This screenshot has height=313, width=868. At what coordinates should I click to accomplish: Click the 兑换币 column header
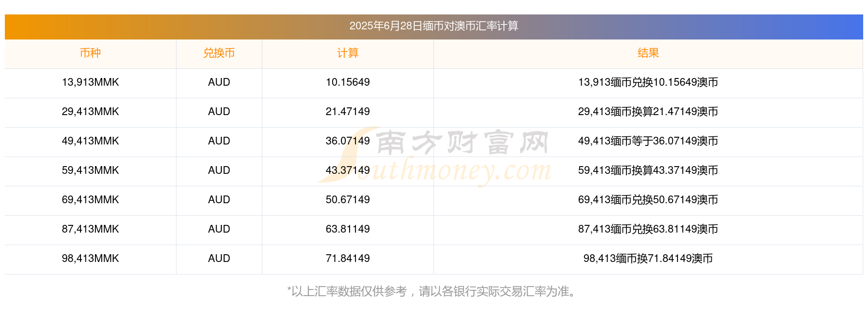[x=219, y=53]
